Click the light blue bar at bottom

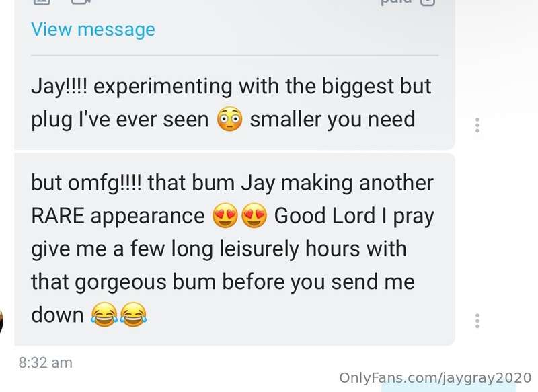[448, 388]
